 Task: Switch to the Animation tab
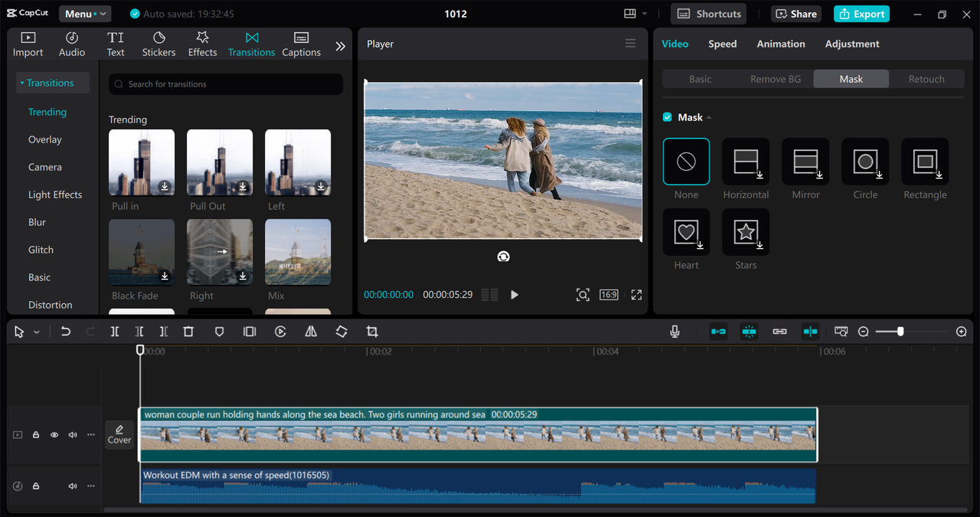tap(781, 44)
